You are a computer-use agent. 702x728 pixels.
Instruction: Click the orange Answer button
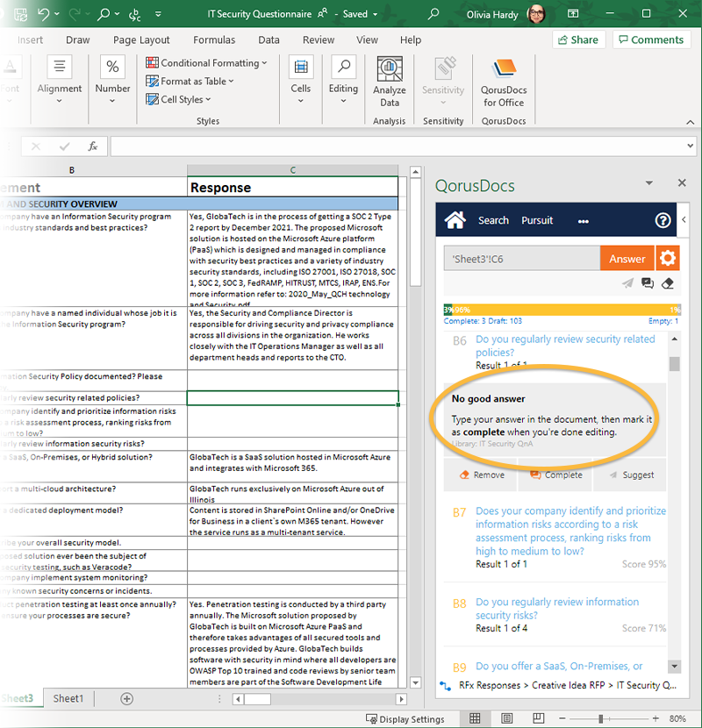click(627, 259)
